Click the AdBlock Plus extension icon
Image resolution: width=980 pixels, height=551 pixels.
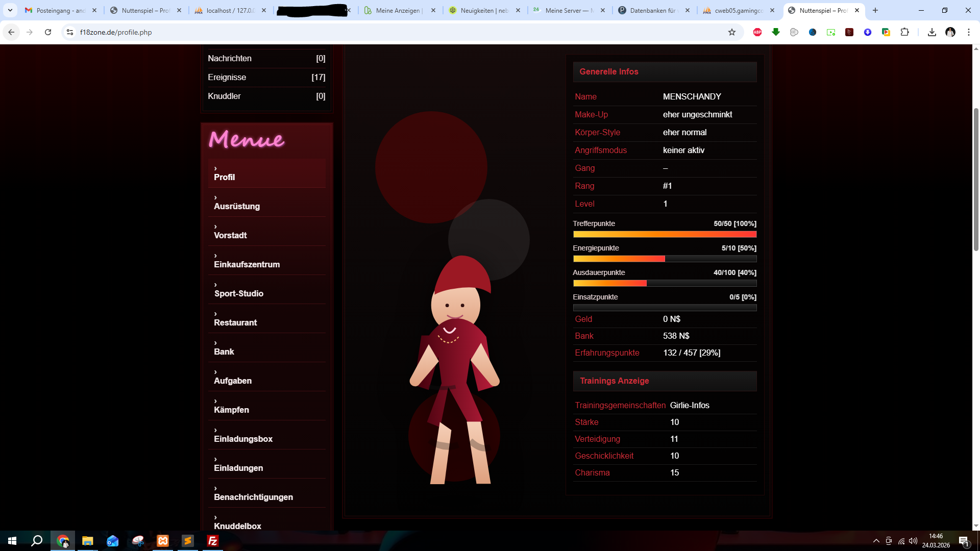[757, 32]
